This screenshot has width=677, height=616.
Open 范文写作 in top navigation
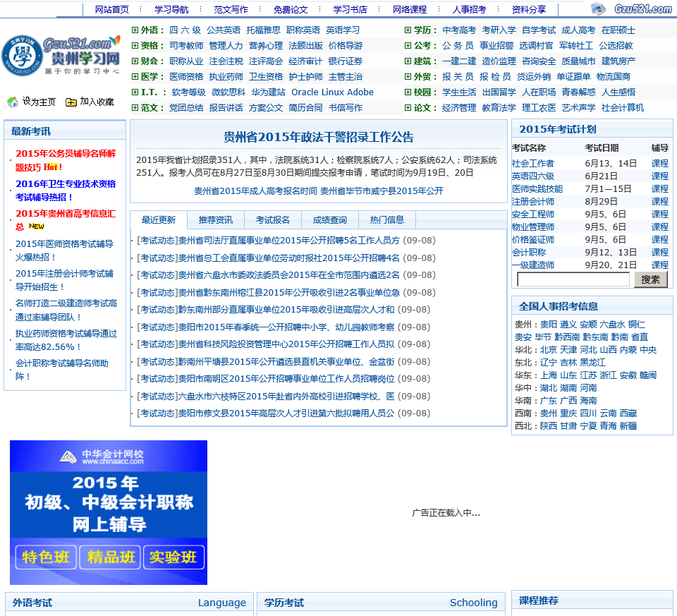(231, 9)
